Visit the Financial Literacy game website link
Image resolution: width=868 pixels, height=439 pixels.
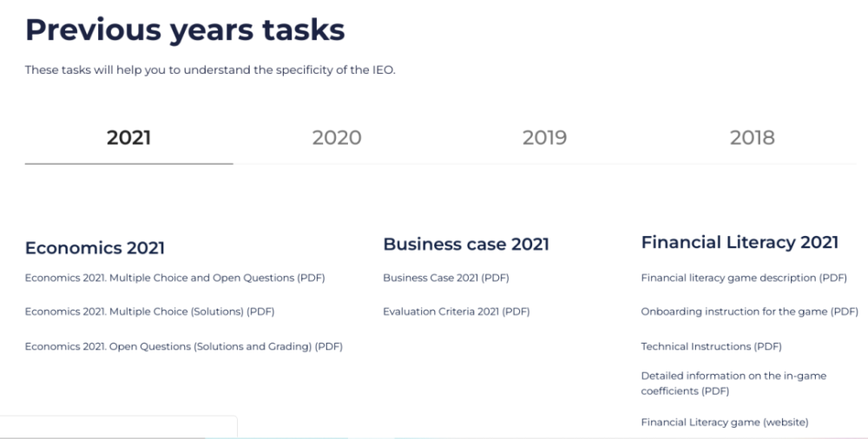[x=725, y=423]
